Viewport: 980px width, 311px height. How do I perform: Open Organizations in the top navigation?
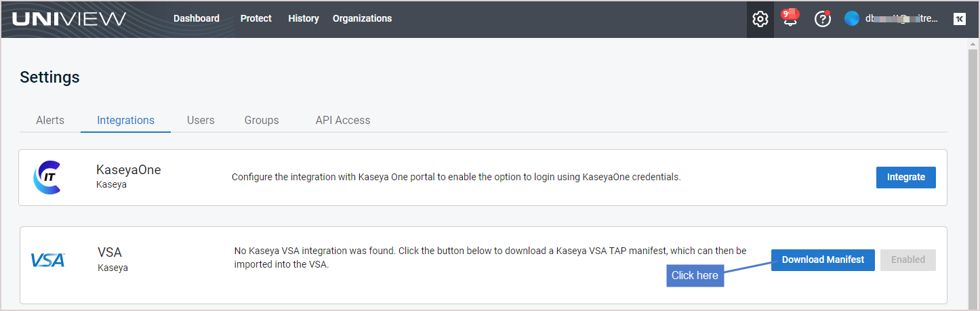coord(362,18)
